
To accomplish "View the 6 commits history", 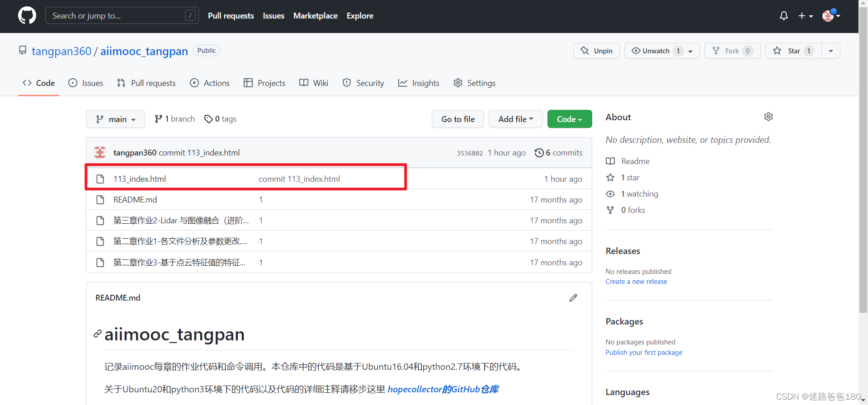I will click(558, 153).
